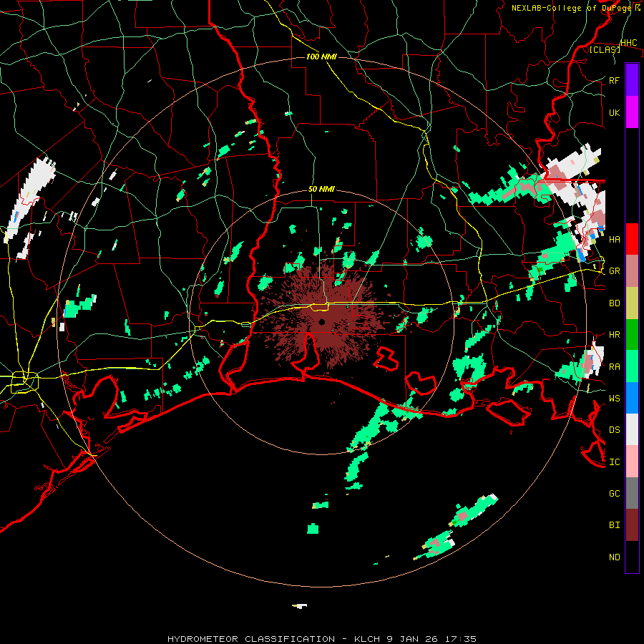Click the GC legend label
The height and width of the screenshot is (644, 644).
click(x=614, y=493)
